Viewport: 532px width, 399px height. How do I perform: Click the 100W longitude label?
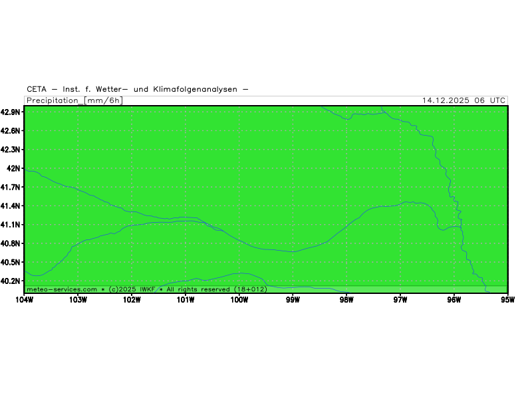tap(239, 299)
